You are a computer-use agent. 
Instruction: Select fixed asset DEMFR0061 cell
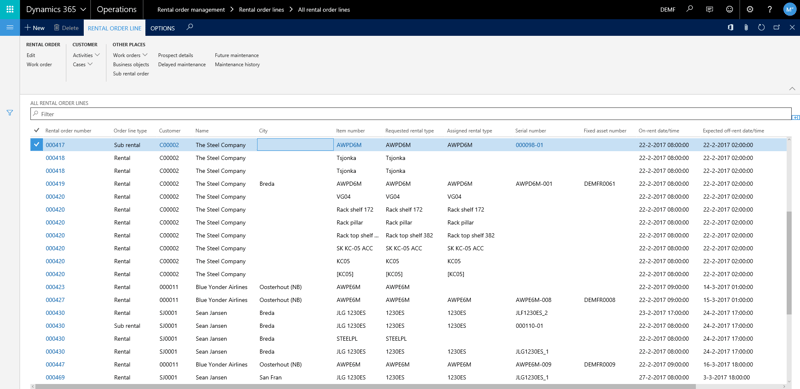(599, 184)
